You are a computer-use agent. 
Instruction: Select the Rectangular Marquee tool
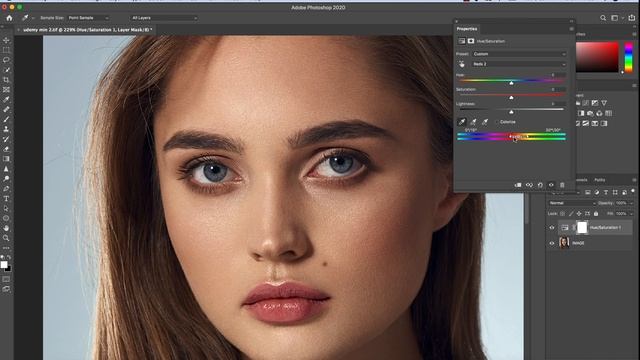pyautogui.click(x=6, y=50)
